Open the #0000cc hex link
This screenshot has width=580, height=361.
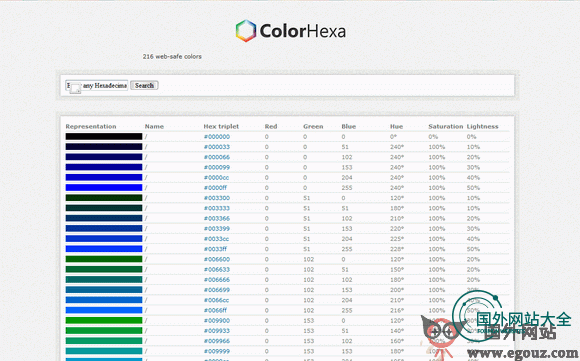[216, 178]
